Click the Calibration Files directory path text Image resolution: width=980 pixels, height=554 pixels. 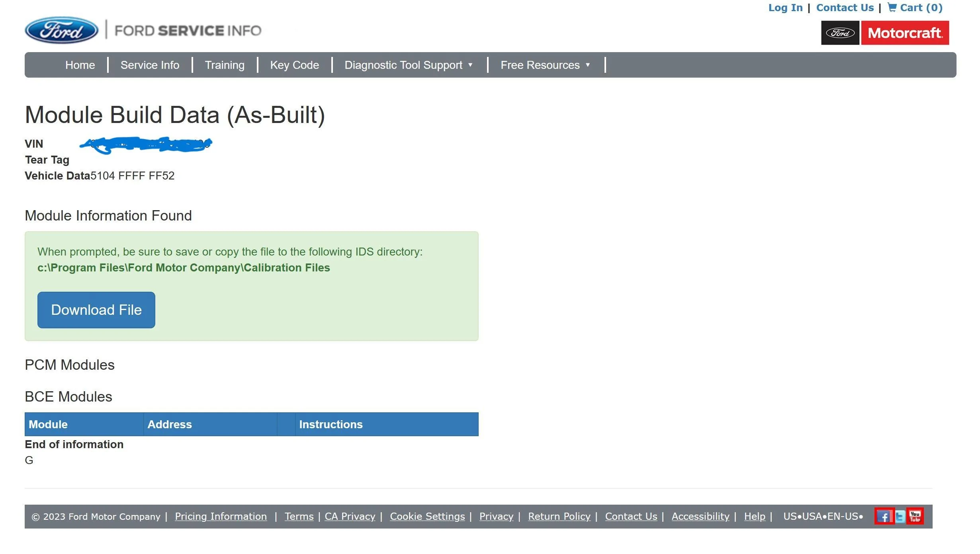tap(184, 268)
